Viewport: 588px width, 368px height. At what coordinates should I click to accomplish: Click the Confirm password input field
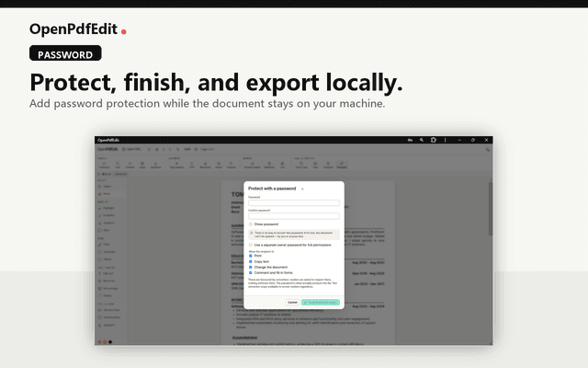(x=294, y=216)
